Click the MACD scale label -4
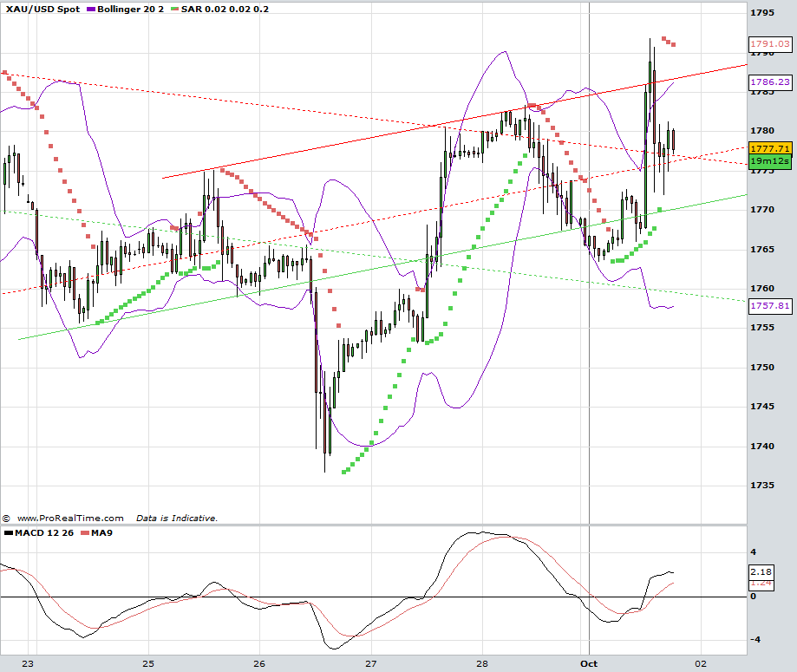This screenshot has height=672, width=797. click(x=755, y=639)
